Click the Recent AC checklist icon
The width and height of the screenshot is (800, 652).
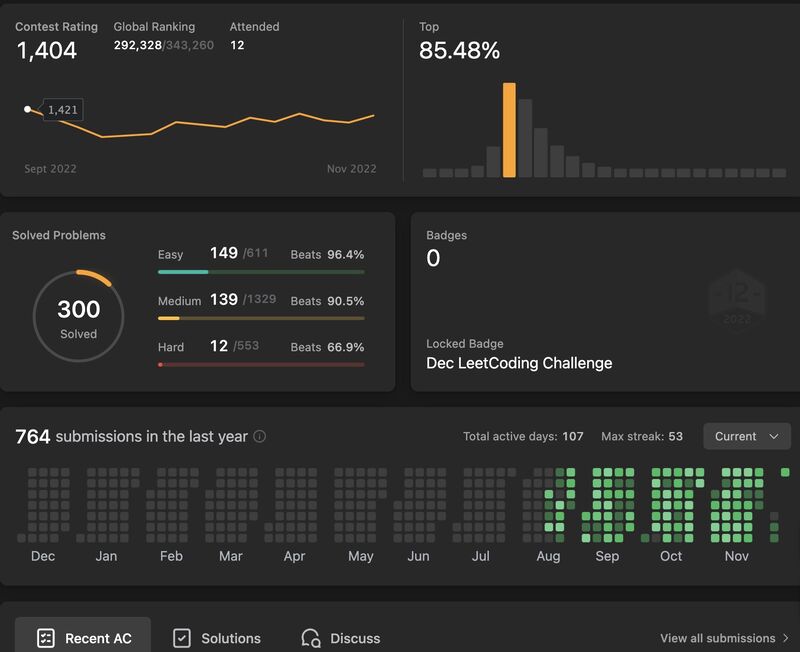(x=45, y=638)
